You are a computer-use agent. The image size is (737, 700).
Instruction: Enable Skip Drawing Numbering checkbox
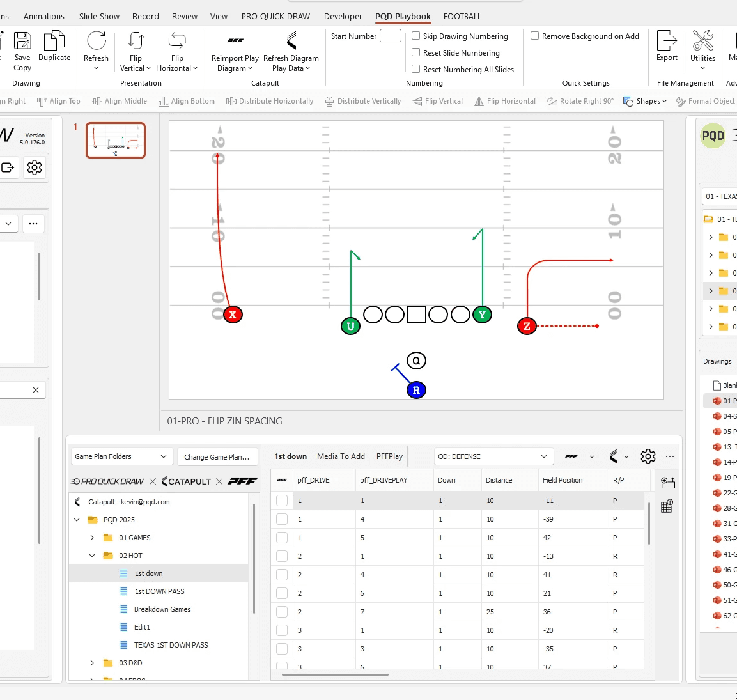coord(416,36)
